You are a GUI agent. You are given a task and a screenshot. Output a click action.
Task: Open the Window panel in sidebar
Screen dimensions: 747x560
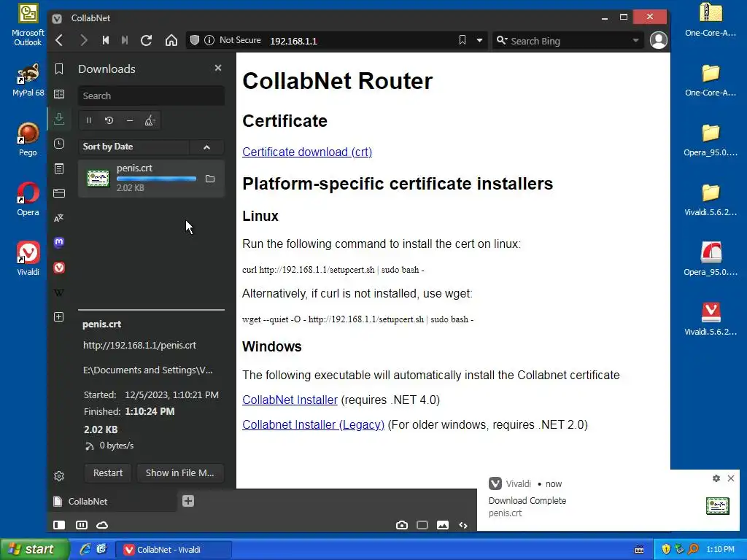(x=59, y=193)
